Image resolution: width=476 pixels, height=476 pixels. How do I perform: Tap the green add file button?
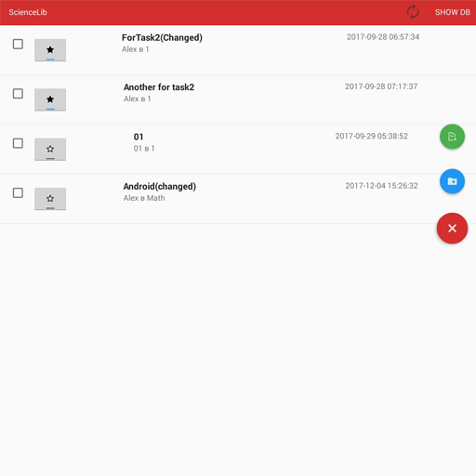[x=452, y=137]
